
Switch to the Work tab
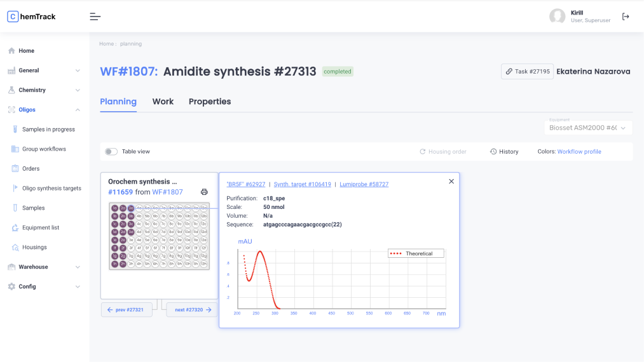tap(163, 102)
